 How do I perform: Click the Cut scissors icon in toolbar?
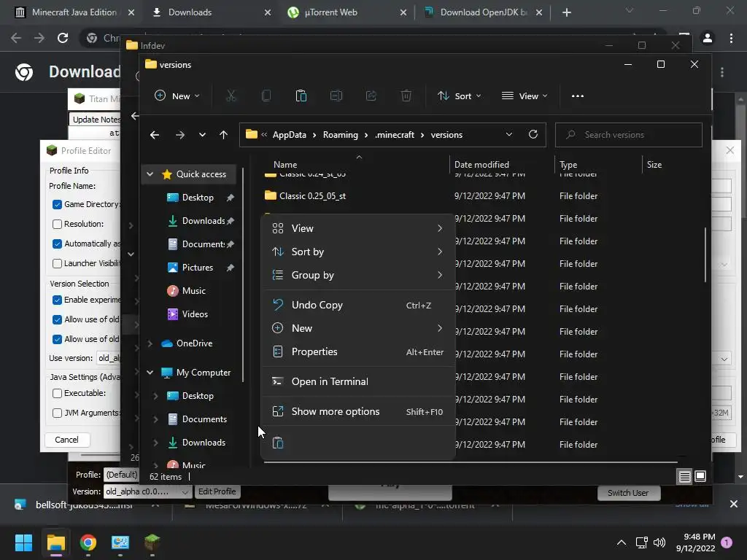231,96
